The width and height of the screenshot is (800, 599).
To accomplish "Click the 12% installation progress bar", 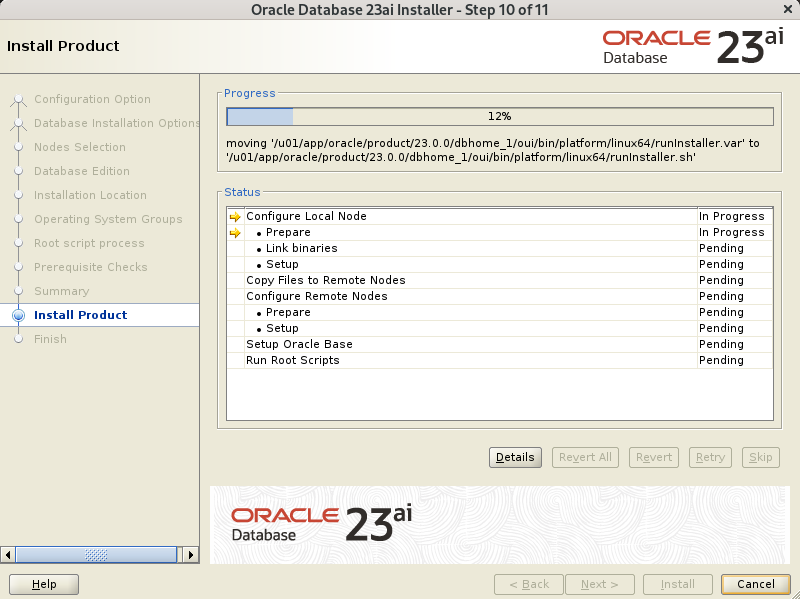I will click(499, 116).
